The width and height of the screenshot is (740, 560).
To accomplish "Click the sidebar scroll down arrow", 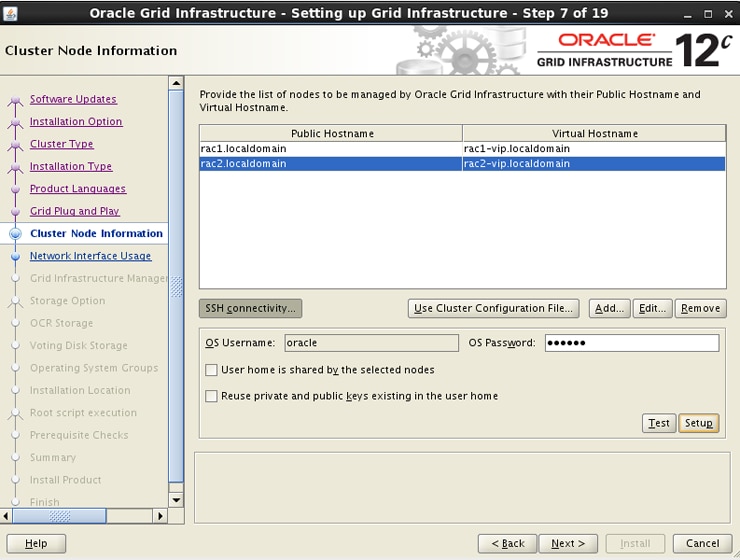I will click(x=176, y=500).
